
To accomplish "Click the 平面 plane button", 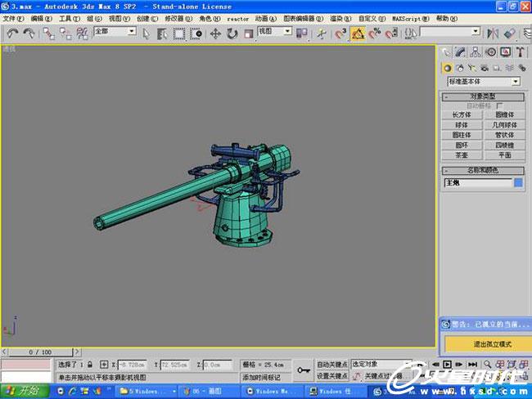I will click(504, 155).
